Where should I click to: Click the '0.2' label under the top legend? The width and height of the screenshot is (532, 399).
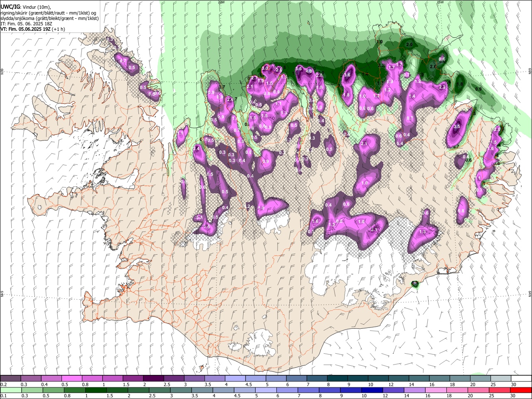(x=4, y=384)
